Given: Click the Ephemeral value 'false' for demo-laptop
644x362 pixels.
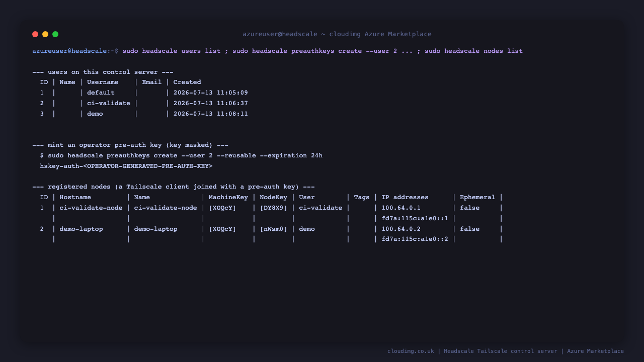Looking at the screenshot, I should tap(469, 229).
